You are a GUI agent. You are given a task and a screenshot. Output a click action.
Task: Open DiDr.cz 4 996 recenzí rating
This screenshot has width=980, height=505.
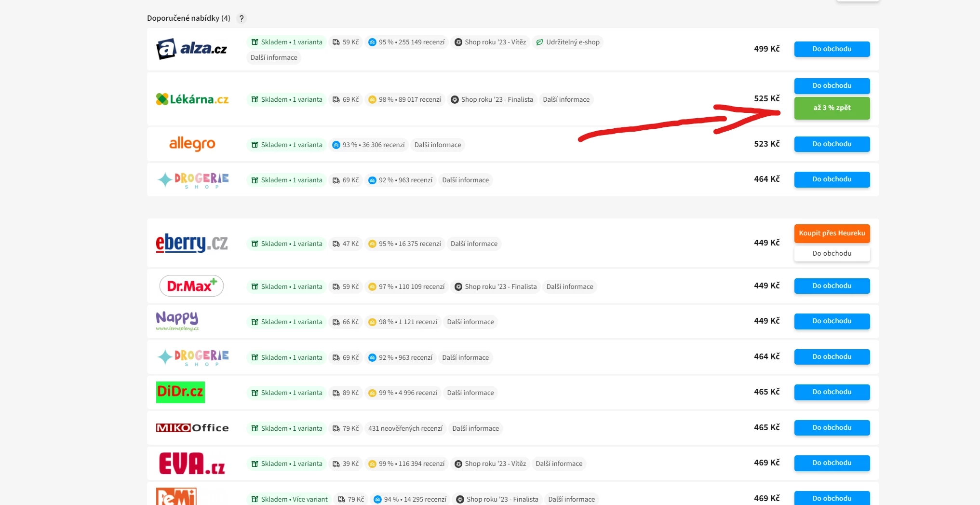[x=403, y=393]
